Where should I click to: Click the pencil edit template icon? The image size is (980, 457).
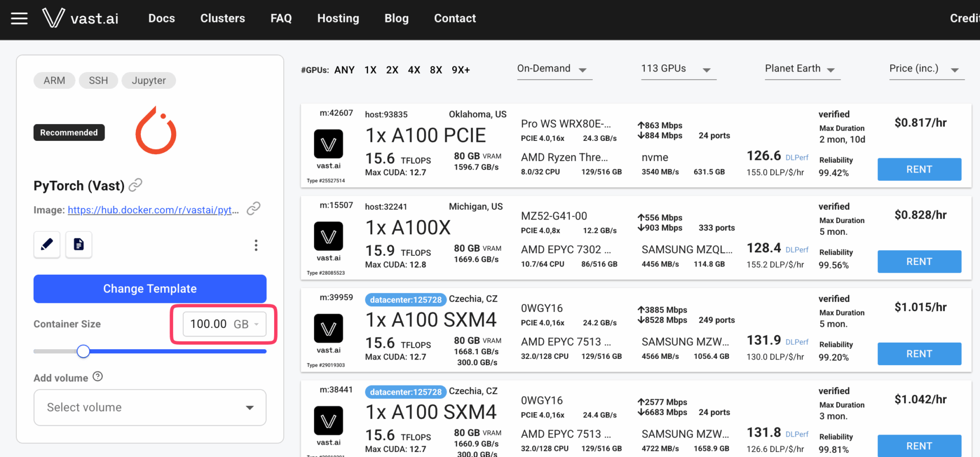[x=47, y=245]
